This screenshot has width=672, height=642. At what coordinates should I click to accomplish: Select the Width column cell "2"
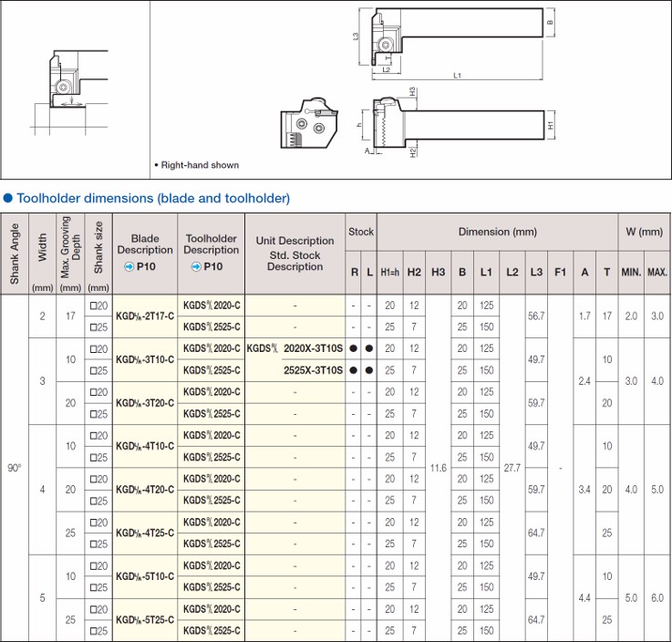click(42, 316)
